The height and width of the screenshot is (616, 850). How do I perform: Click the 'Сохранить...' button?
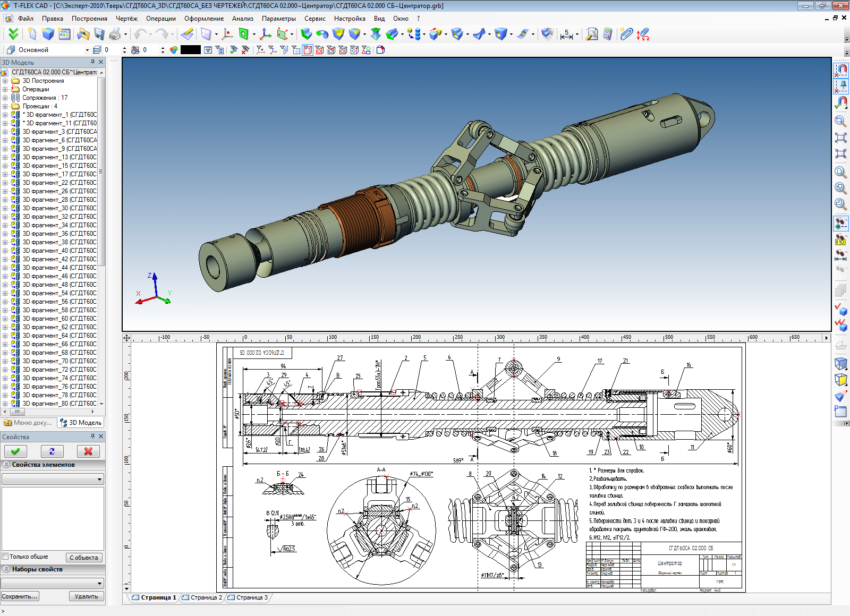coord(20,596)
